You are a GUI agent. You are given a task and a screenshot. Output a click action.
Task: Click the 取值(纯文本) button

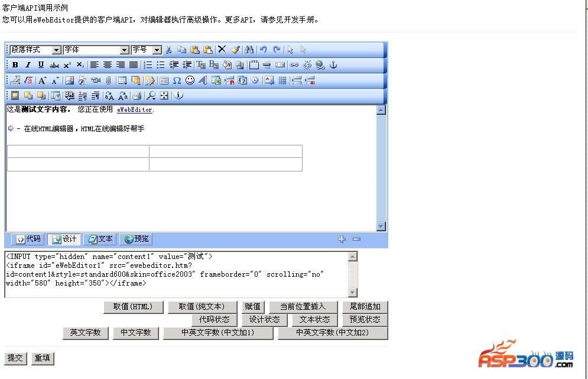[x=203, y=307]
